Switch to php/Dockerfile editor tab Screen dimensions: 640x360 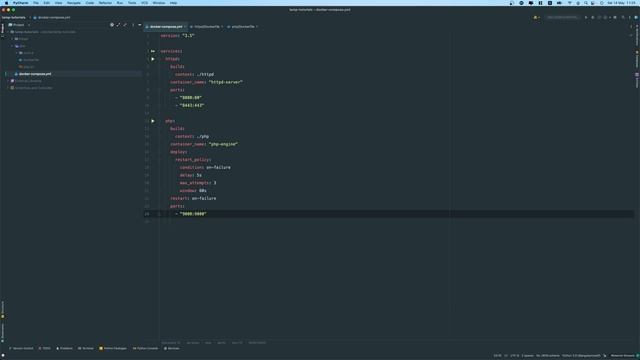click(x=242, y=27)
